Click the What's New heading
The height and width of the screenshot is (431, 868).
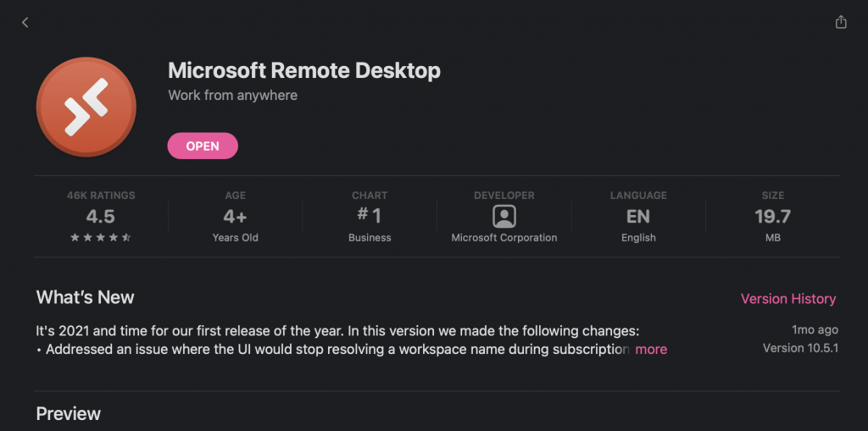tap(85, 297)
